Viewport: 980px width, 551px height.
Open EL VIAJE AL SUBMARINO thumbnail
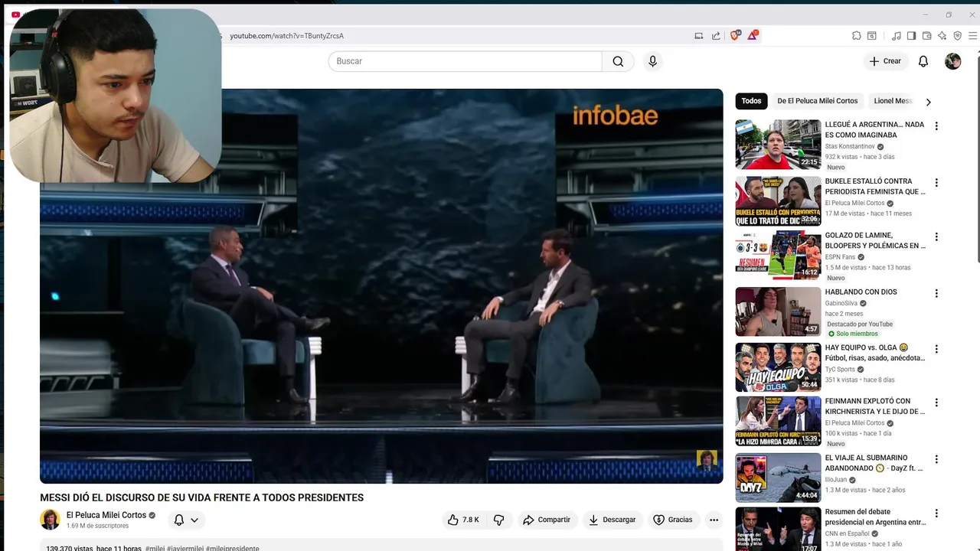pyautogui.click(x=778, y=478)
